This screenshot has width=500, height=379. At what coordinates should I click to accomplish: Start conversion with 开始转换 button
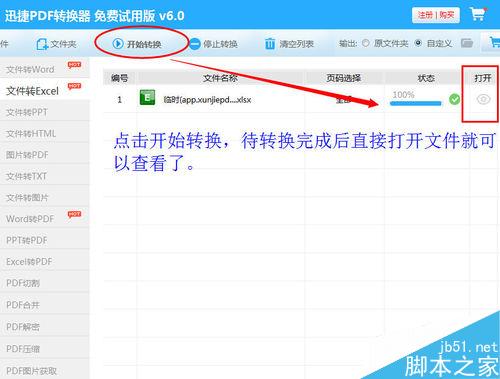pos(137,44)
